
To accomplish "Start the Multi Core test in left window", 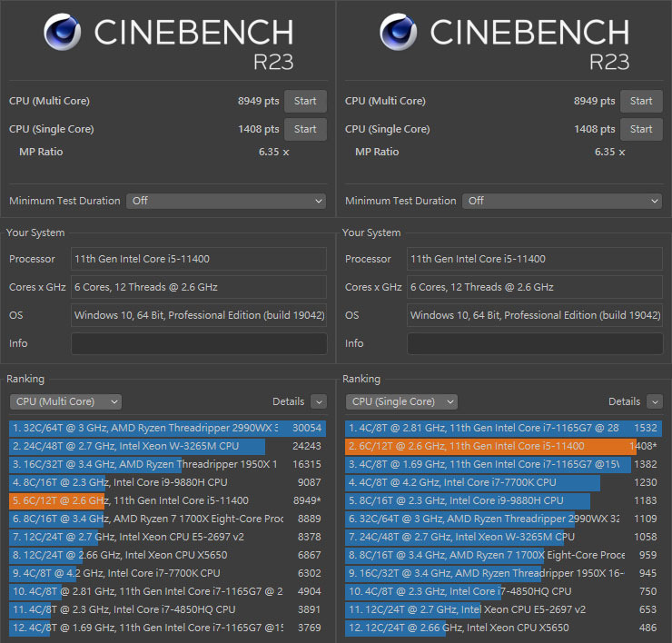I will [x=305, y=101].
